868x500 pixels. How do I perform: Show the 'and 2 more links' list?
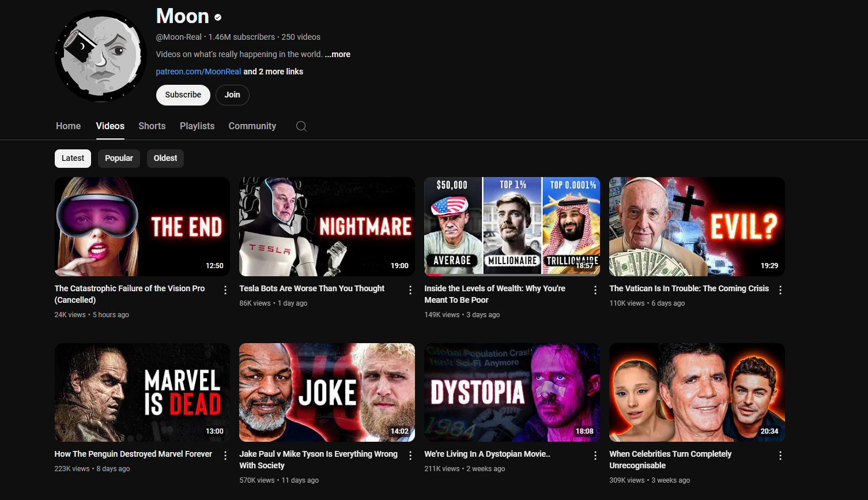coord(273,72)
